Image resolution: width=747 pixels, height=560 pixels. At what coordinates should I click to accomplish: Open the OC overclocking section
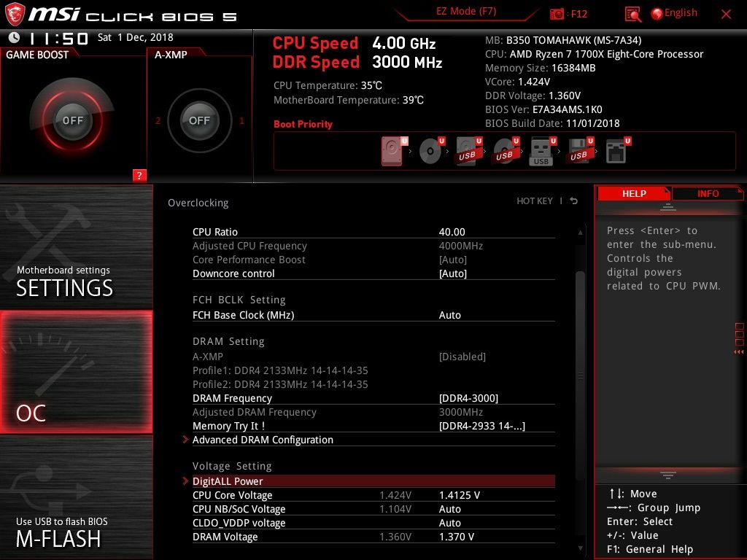click(76, 372)
